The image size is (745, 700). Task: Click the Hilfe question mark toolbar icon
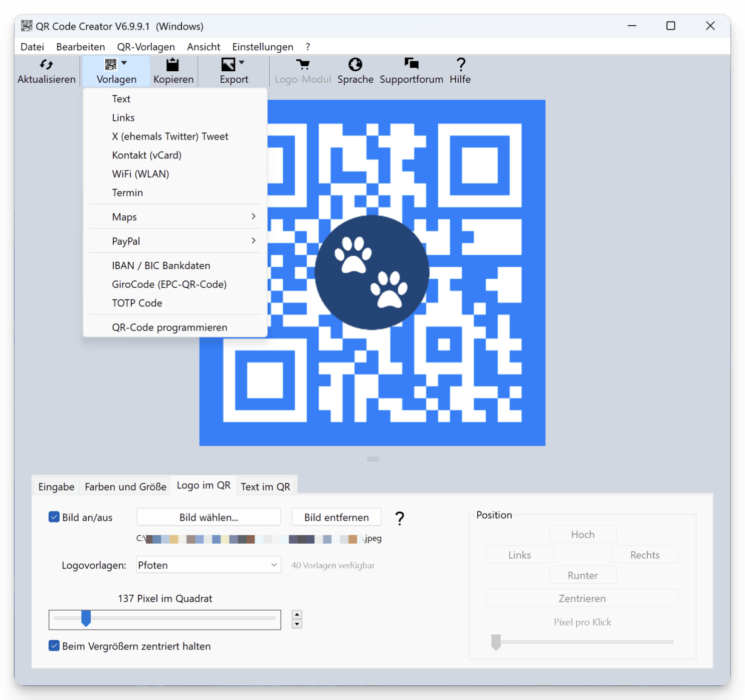461,64
